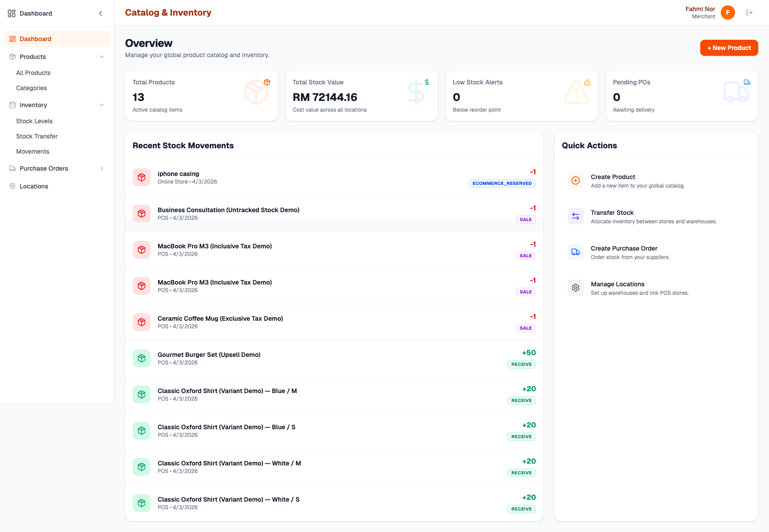
Task: Open the Categories sidebar item
Action: [x=31, y=88]
